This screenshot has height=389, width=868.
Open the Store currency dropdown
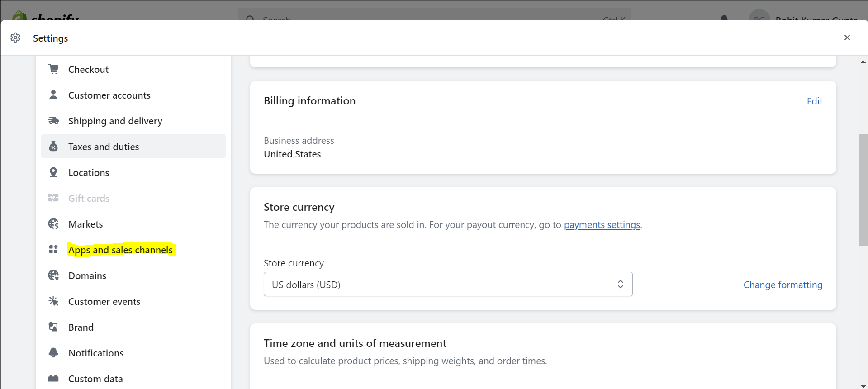[448, 284]
